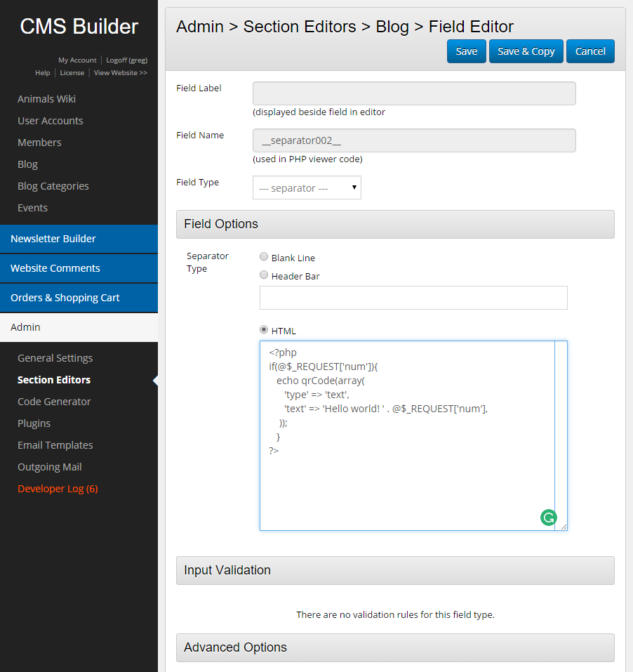Select the Blank Line radio button

pos(264,257)
